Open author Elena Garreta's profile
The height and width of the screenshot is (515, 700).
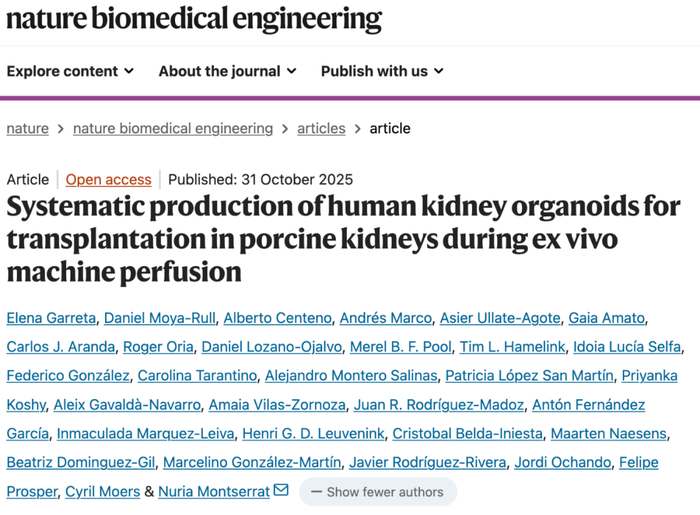point(50,318)
